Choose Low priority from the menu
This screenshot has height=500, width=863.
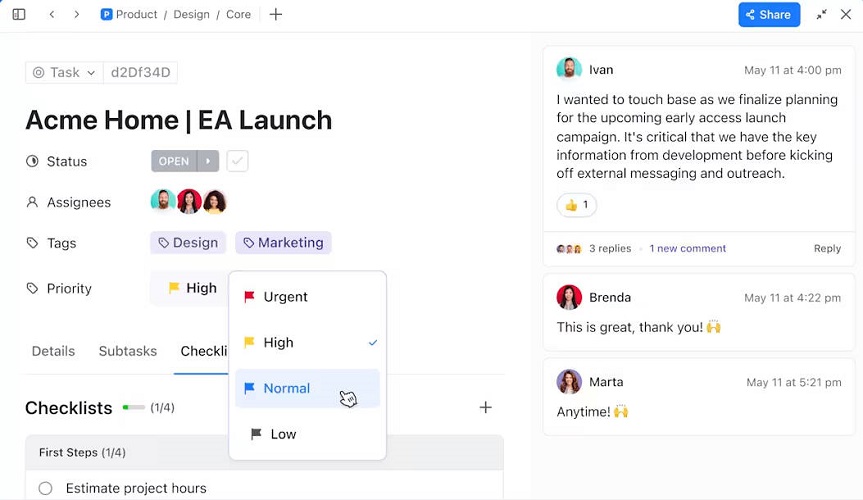pos(307,434)
